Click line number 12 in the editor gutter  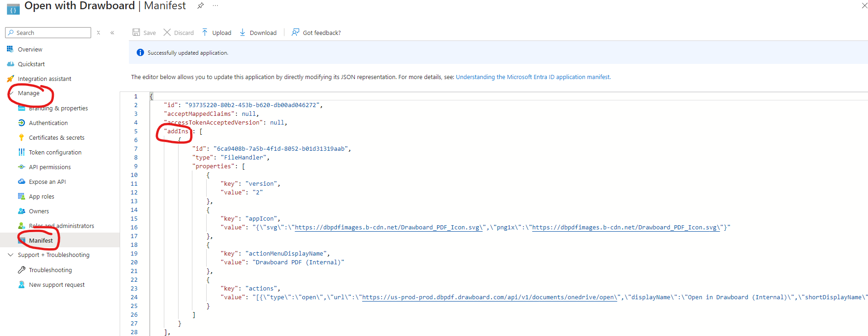click(134, 192)
